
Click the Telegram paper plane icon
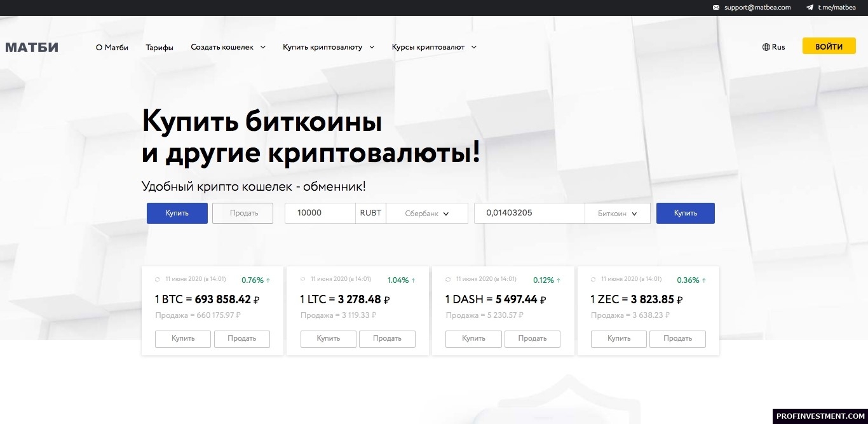[810, 8]
